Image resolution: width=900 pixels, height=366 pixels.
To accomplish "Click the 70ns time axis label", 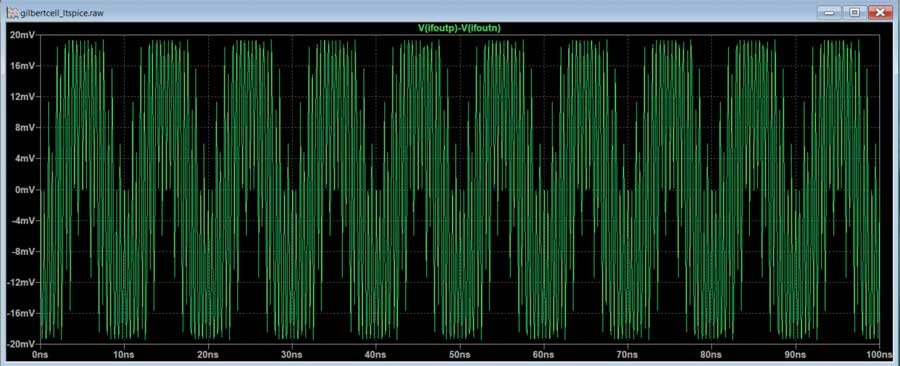I will [x=627, y=355].
